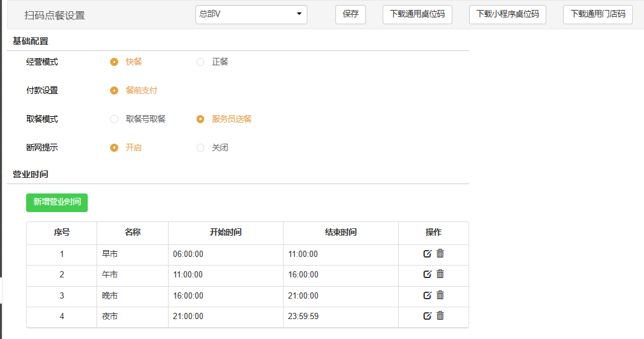Screen dimensions: 644x339
Task: Edit the 早市 business time row
Action: point(427,254)
